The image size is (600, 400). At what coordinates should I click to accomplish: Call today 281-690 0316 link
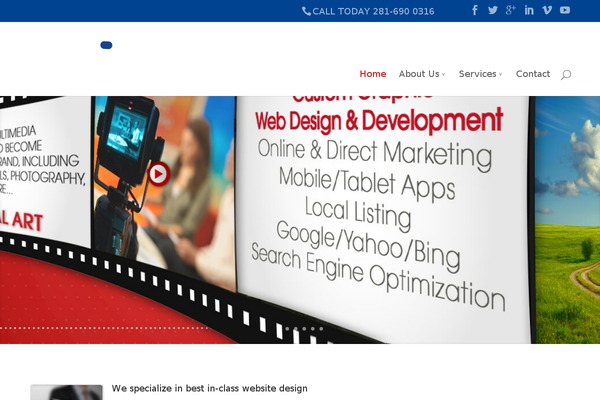pyautogui.click(x=373, y=11)
